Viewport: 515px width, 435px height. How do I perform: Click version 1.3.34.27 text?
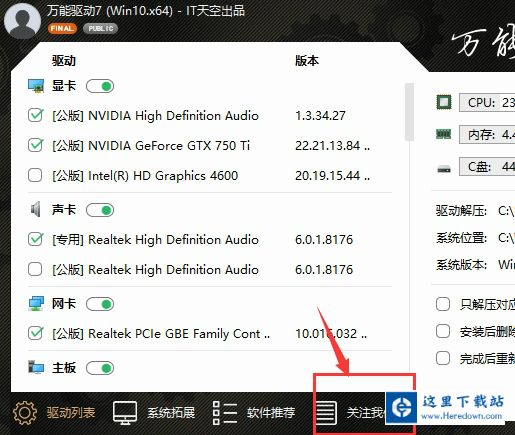[320, 116]
